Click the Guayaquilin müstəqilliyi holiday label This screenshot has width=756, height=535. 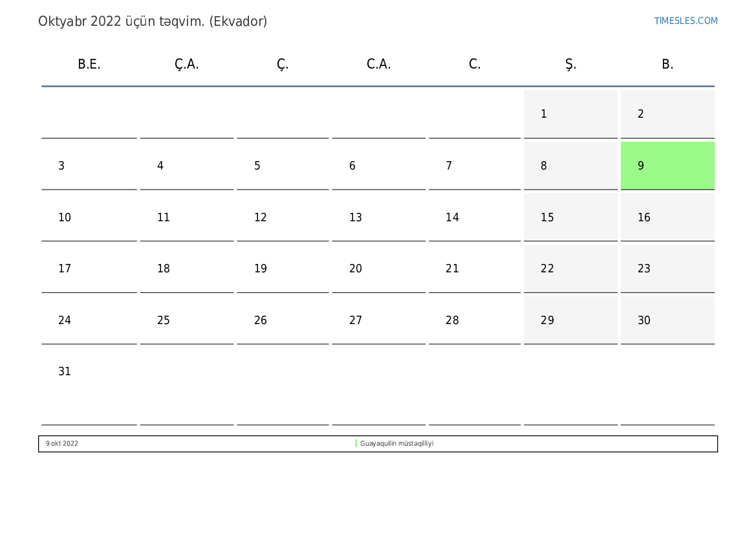396,444
